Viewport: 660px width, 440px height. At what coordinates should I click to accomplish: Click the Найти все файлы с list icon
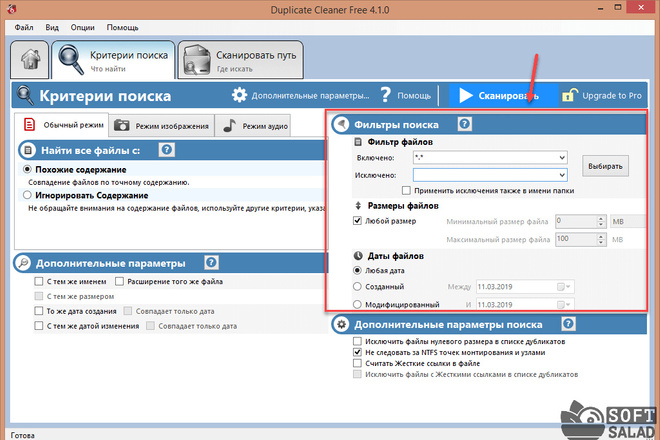tap(28, 150)
